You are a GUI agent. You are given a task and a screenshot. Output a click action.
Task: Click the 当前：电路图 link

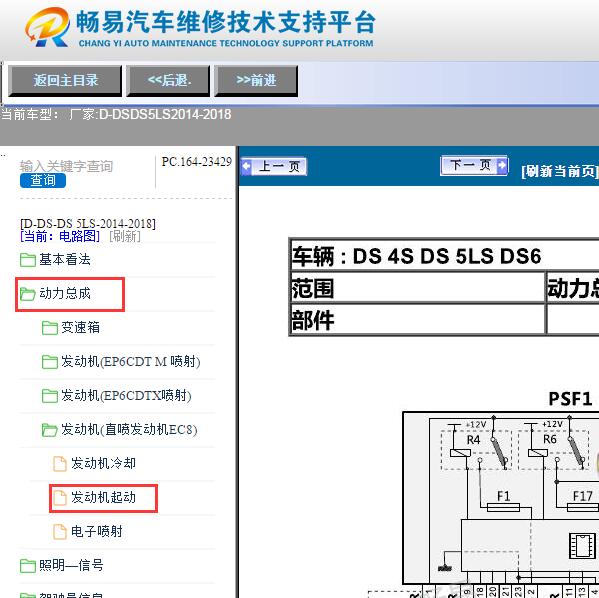tap(60, 236)
